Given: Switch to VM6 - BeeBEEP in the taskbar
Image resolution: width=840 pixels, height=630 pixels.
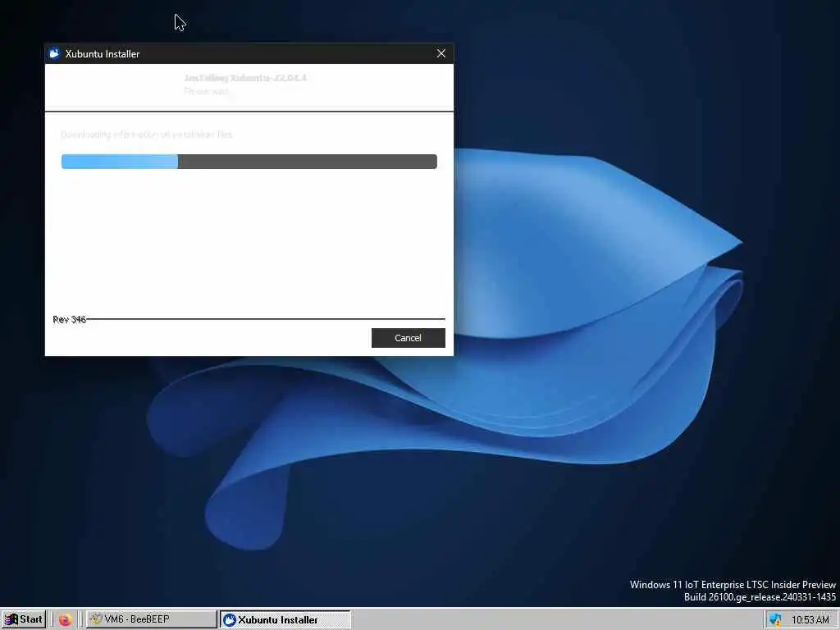Looking at the screenshot, I should click(151, 619).
